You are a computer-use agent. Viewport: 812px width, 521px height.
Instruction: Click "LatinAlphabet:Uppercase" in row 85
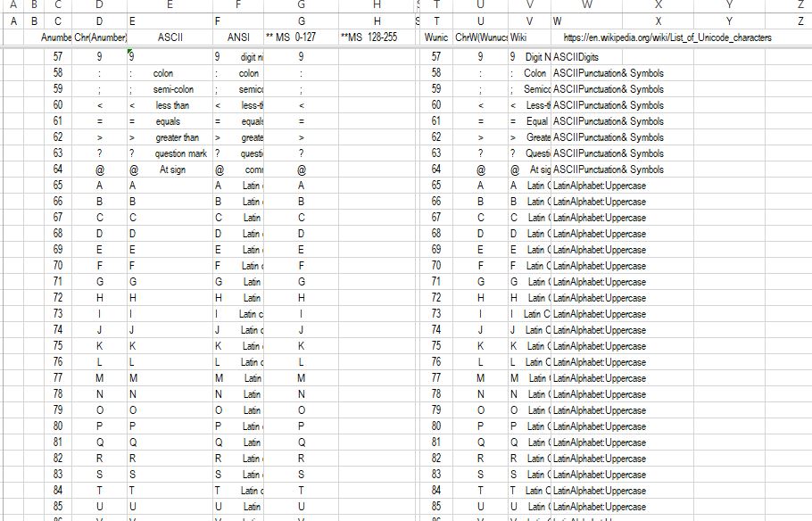point(599,507)
